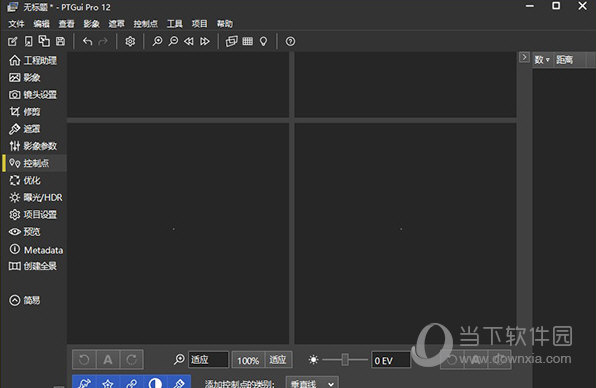Click the 100% zoom button

[x=248, y=359]
